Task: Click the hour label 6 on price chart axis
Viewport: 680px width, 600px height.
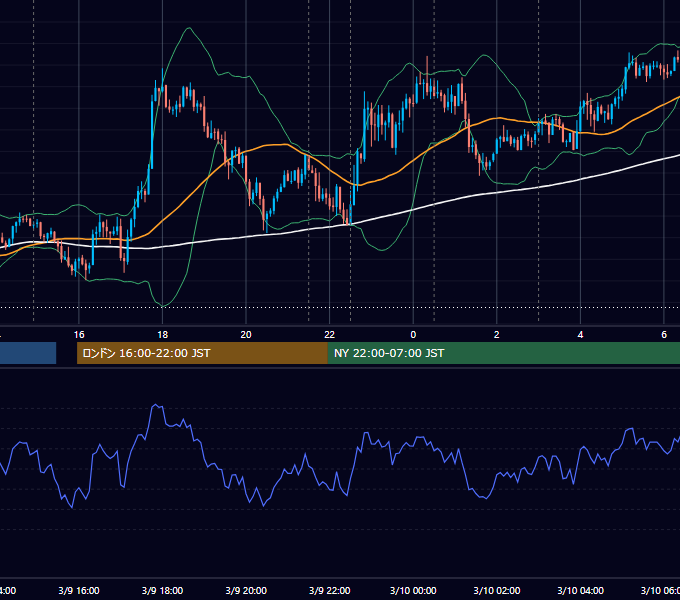Action: tap(664, 335)
